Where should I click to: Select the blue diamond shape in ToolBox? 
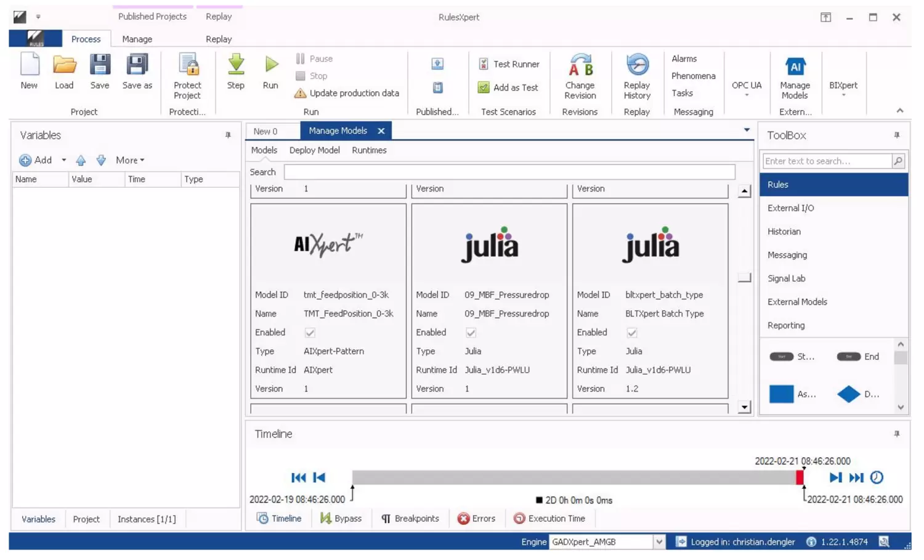[848, 394]
